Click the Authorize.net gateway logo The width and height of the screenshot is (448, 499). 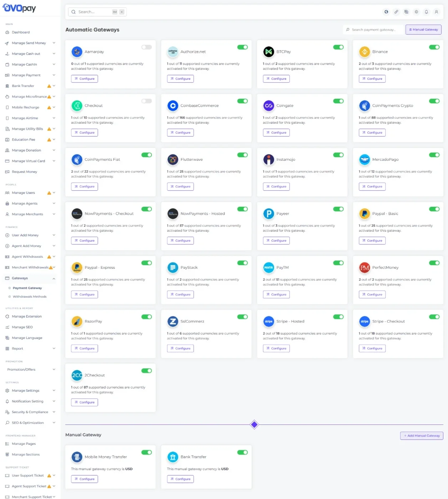(173, 52)
